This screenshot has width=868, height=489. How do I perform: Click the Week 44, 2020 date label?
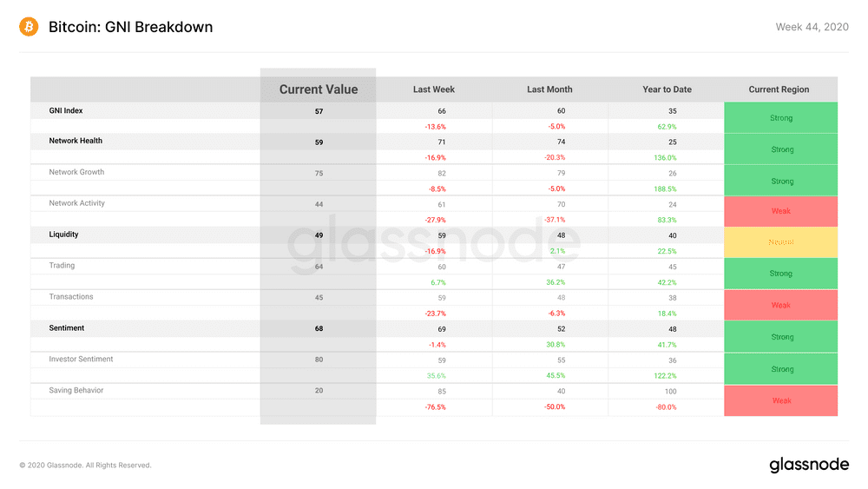(812, 27)
